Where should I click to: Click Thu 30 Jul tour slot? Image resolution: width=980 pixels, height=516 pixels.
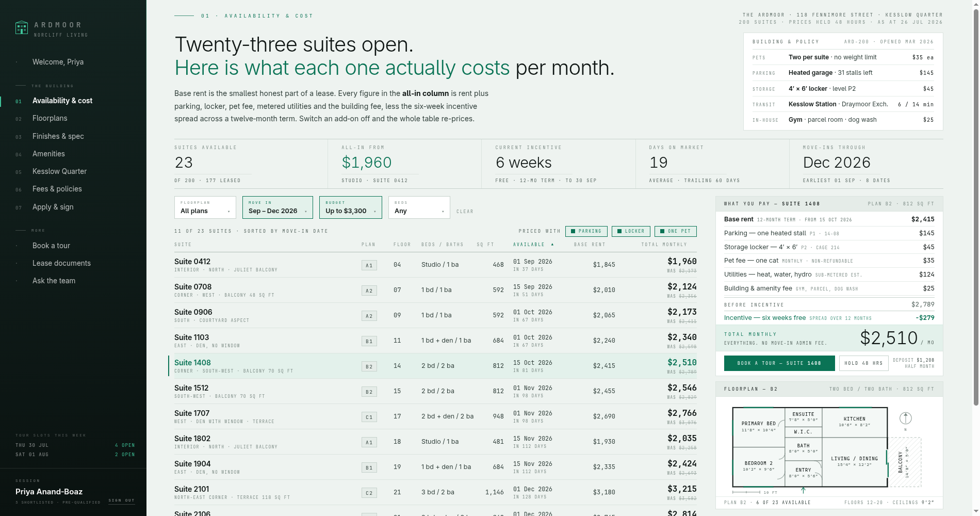point(75,445)
